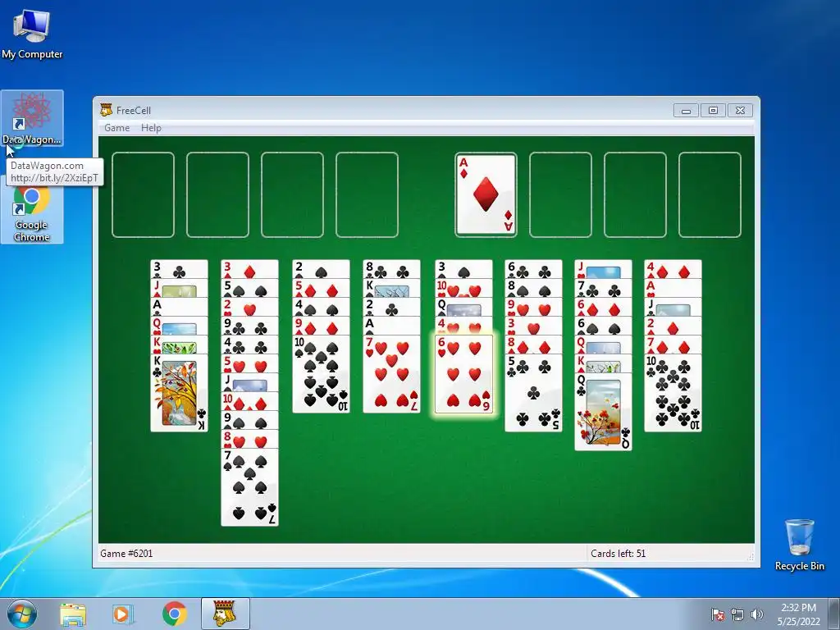Click the leftmost empty free cell
Viewport: 840px width, 630px height.
143,194
